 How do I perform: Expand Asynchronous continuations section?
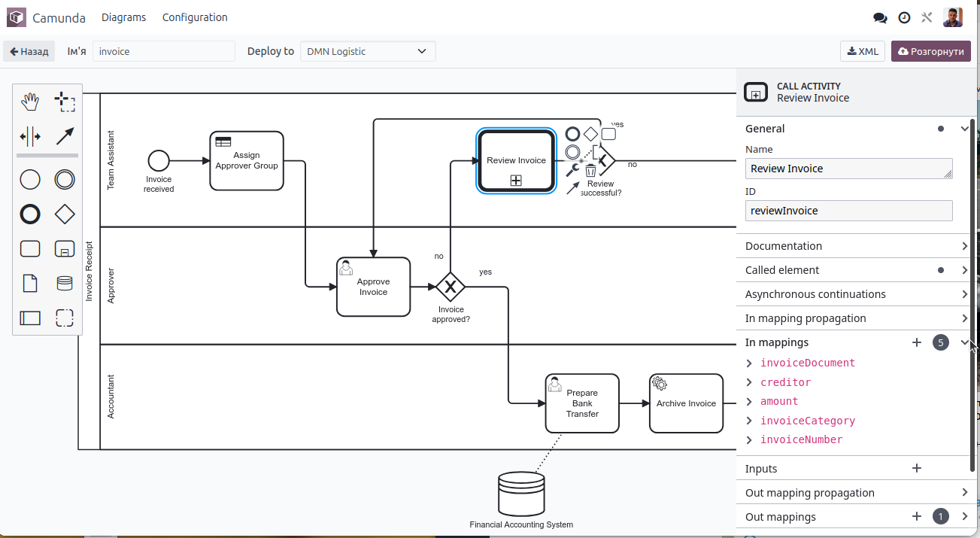coord(965,294)
